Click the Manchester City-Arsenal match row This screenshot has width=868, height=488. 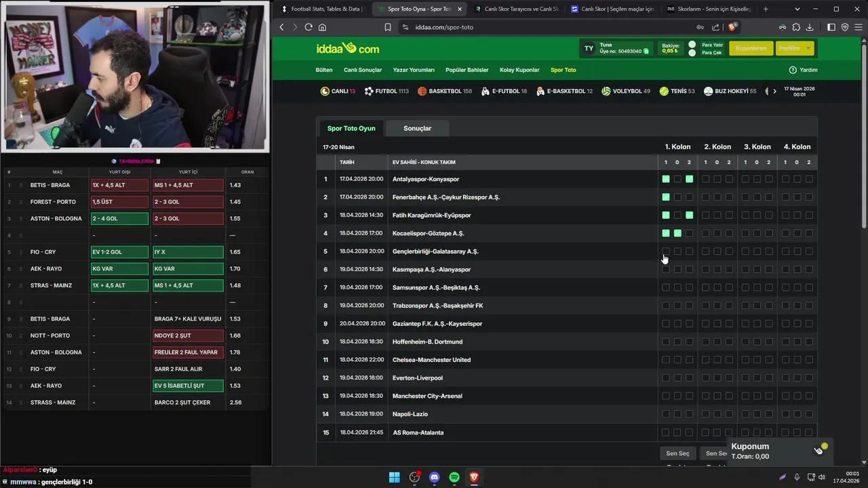point(567,396)
